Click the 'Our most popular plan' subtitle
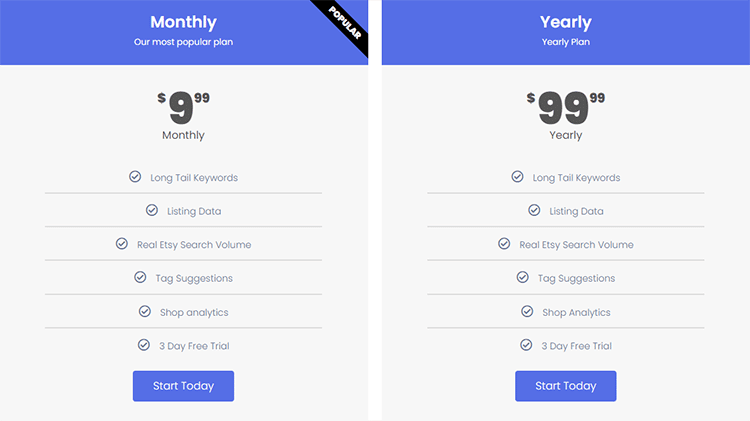This screenshot has width=750, height=421. [x=183, y=42]
